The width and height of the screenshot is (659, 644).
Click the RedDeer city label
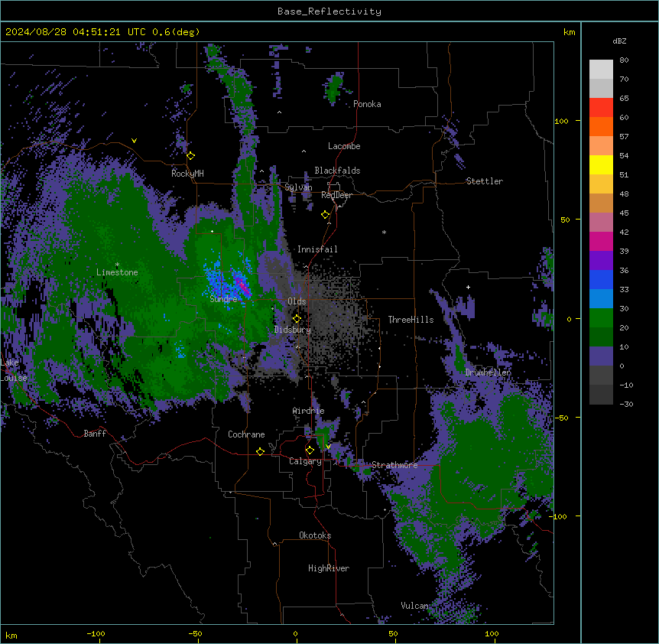tap(336, 195)
